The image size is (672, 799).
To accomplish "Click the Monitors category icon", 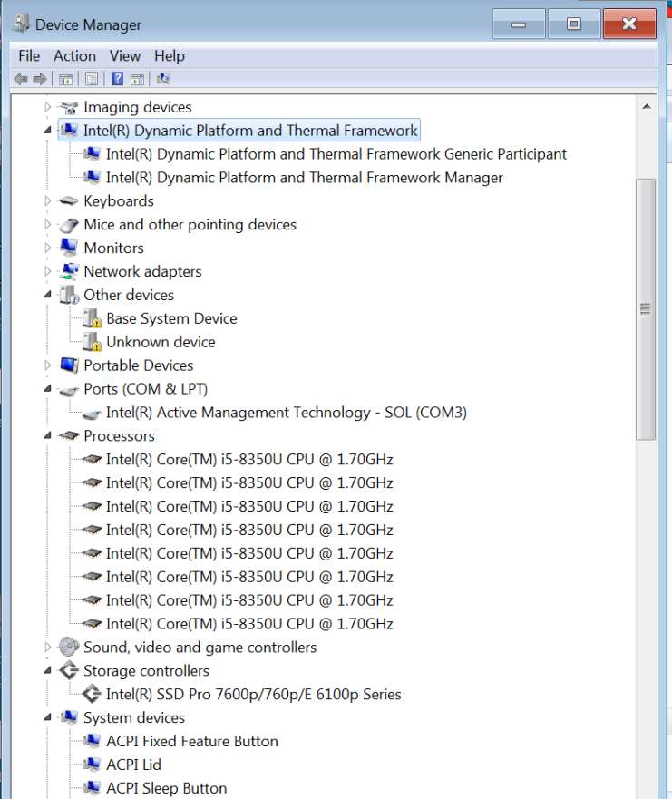I will click(68, 248).
